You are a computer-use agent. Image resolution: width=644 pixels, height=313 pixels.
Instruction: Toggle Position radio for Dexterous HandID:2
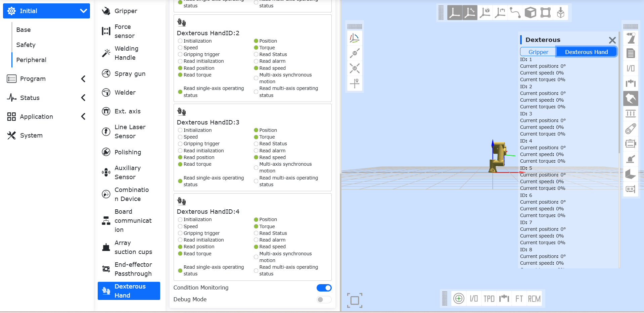coord(256,41)
